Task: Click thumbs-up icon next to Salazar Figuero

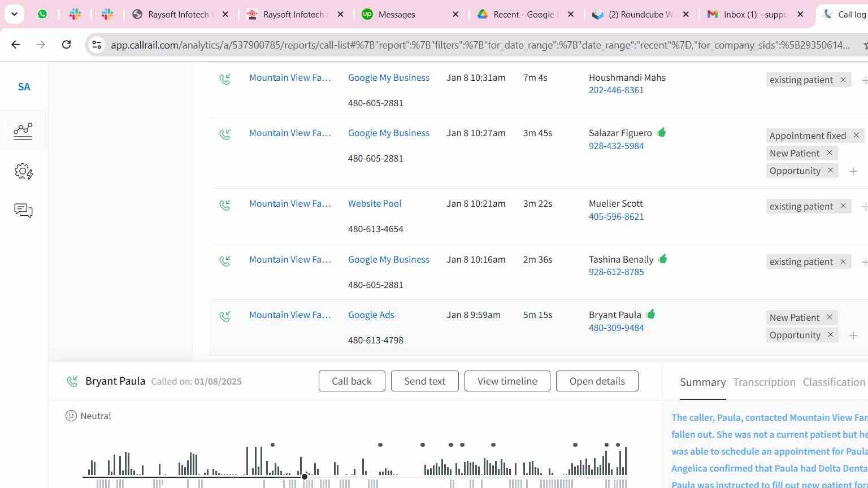Action: click(661, 132)
